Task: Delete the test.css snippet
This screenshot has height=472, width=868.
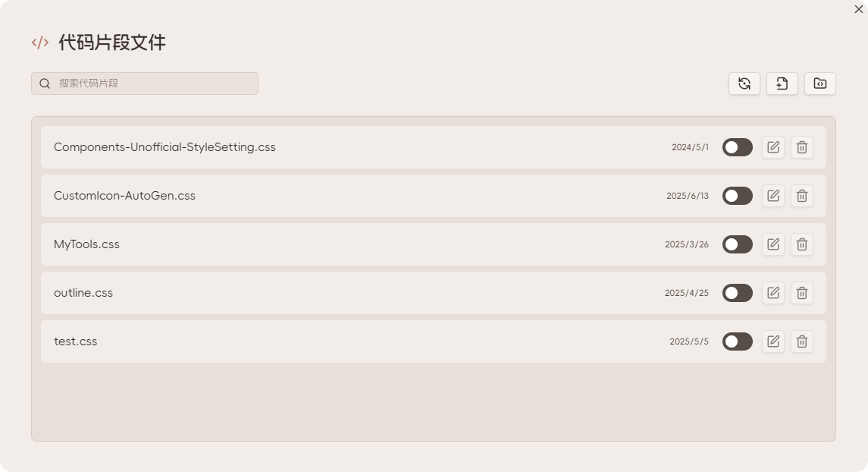Action: (802, 341)
